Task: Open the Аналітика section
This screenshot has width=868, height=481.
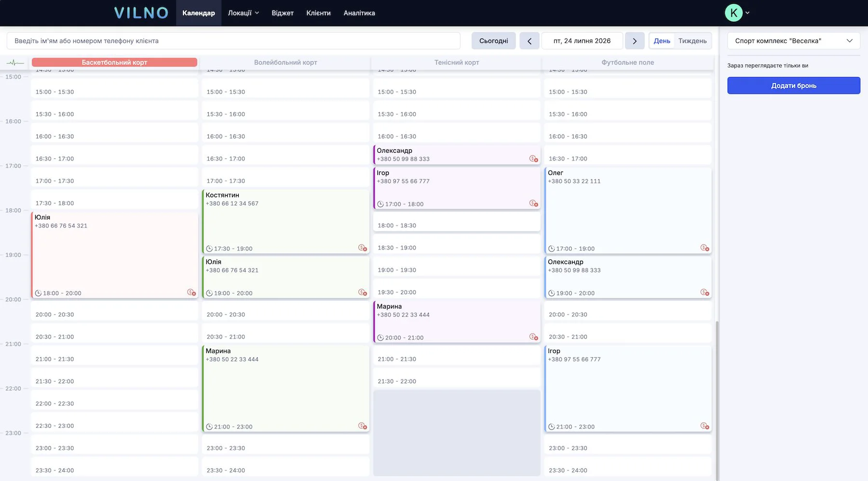Action: point(359,13)
